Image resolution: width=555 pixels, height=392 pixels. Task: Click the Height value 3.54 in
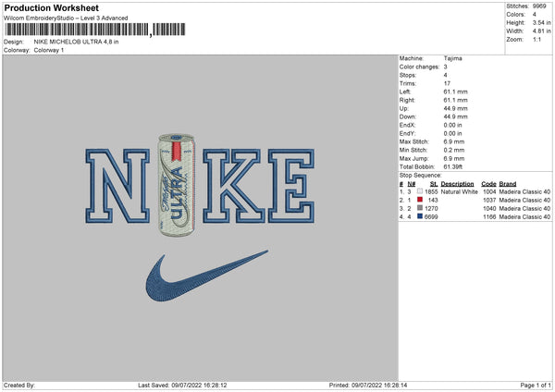(x=541, y=22)
